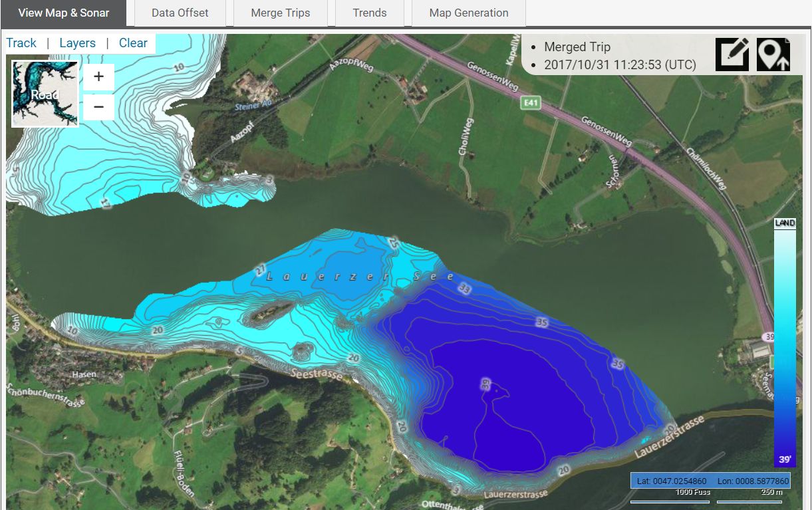Select the Map Generation tab
812x510 pixels.
coord(469,13)
